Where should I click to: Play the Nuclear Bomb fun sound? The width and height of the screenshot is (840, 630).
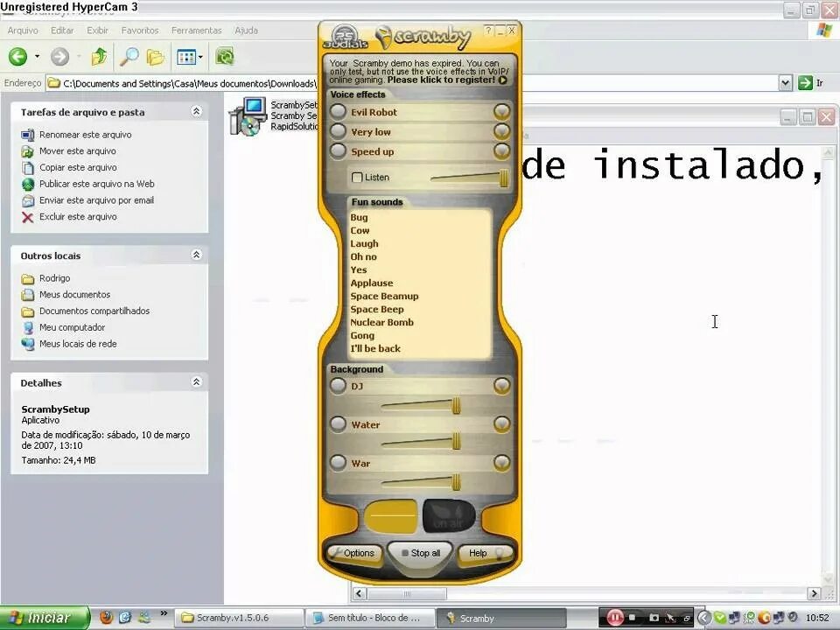[x=382, y=323]
